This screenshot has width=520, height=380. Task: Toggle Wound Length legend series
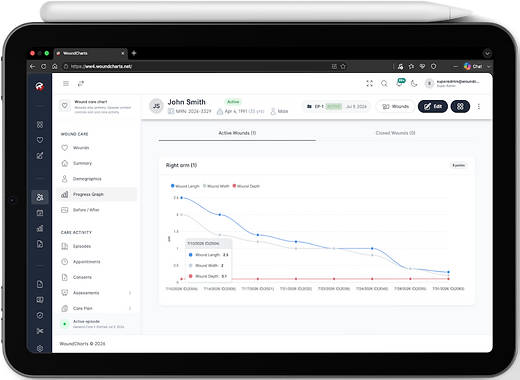pos(185,186)
